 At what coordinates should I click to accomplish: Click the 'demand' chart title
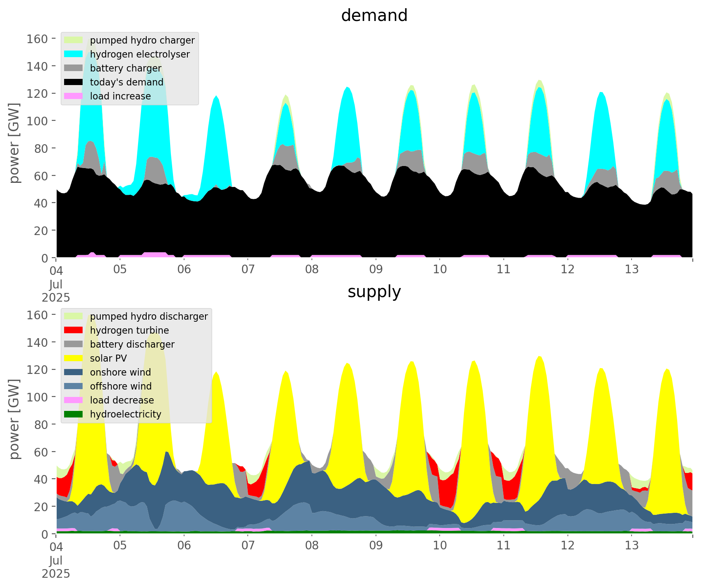click(x=374, y=16)
